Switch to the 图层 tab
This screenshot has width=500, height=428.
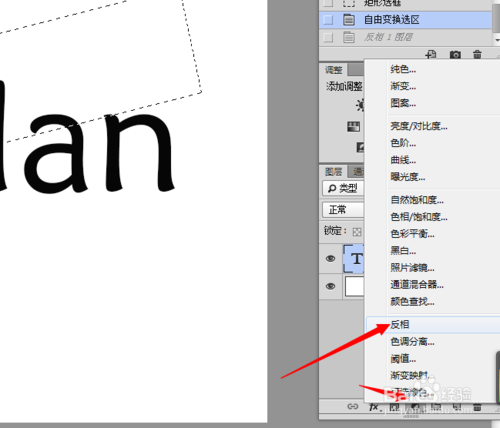(334, 172)
